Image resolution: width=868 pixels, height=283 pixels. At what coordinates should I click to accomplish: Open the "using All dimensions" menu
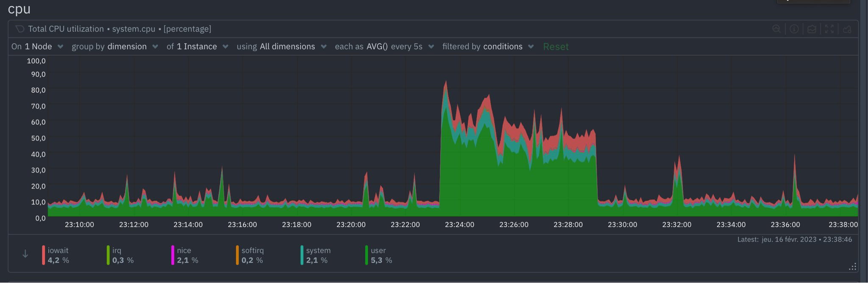coord(281,47)
